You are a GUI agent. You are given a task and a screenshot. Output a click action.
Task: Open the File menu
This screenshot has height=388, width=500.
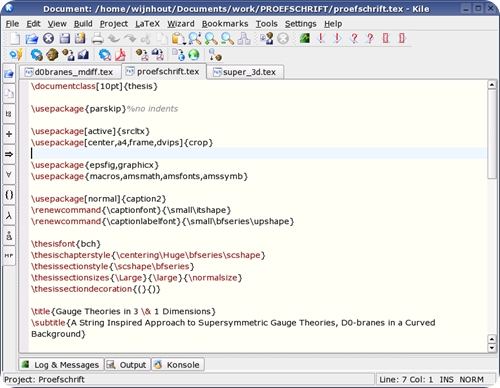[x=12, y=24]
